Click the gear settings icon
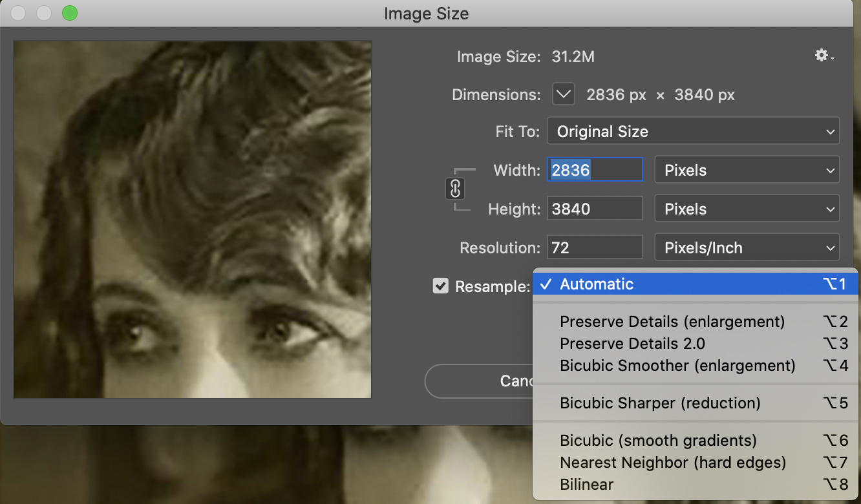861x504 pixels. coord(823,56)
